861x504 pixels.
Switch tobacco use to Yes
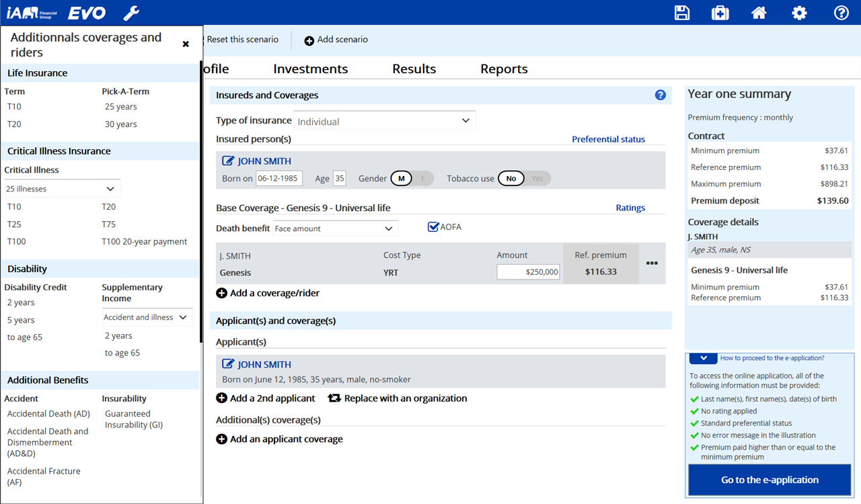click(537, 179)
